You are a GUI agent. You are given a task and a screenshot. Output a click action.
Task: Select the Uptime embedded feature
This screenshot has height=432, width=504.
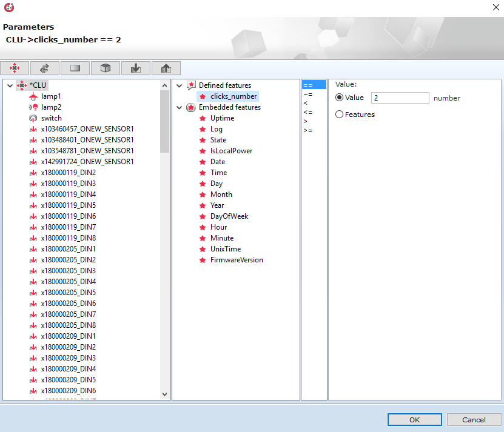[x=222, y=118]
